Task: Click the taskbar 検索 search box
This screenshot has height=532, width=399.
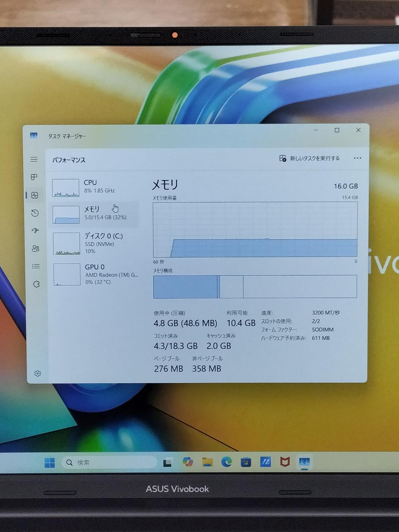Action: 109,463
